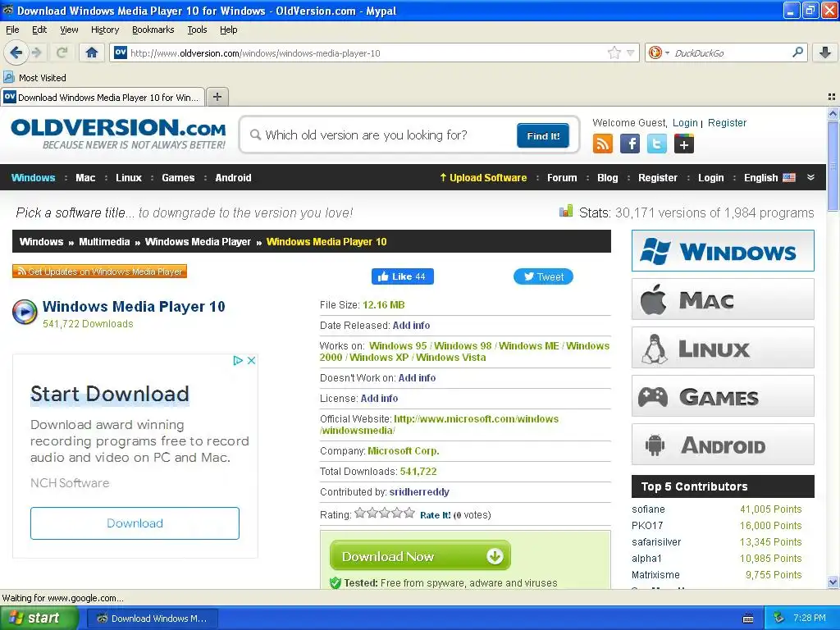840x630 pixels.
Task: Click the Facebook Like 44 button
Action: coord(402,276)
